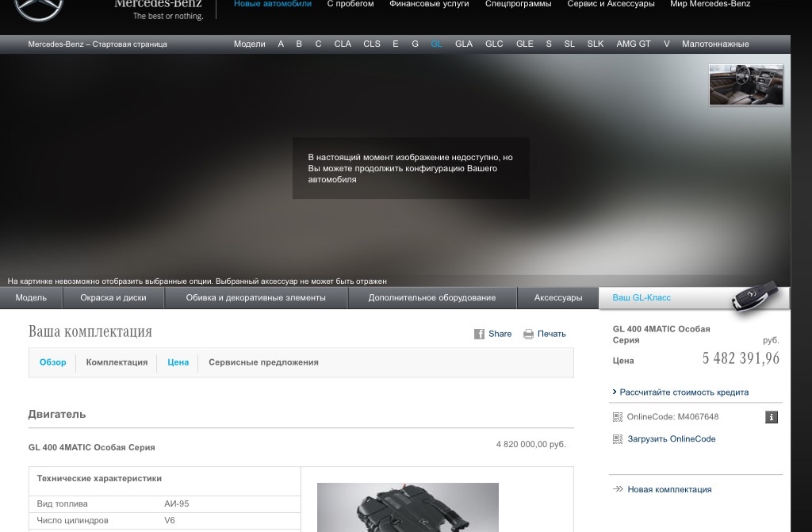Click the cylinder count value V6
812x532 pixels.
(x=170, y=520)
